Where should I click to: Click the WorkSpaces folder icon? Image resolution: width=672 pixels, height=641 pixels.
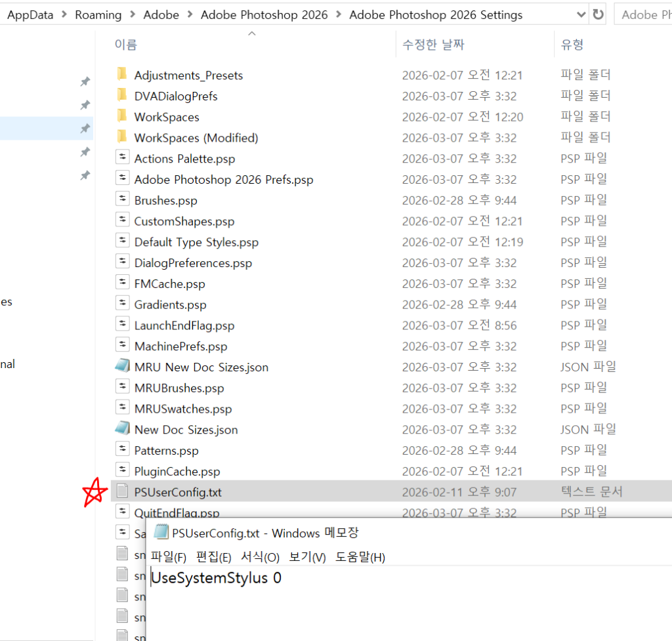click(122, 116)
